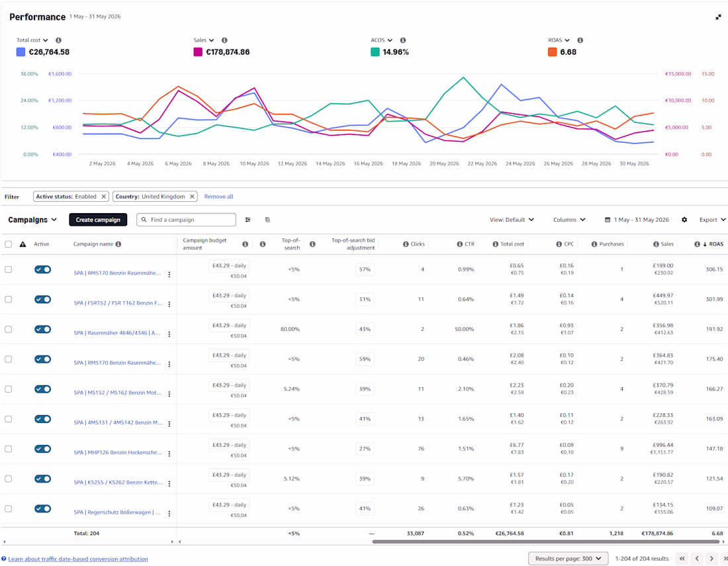The height and width of the screenshot is (566, 728).
Task: Open the three-dot menu for MHP126 Benzin campaign
Action: tap(169, 453)
